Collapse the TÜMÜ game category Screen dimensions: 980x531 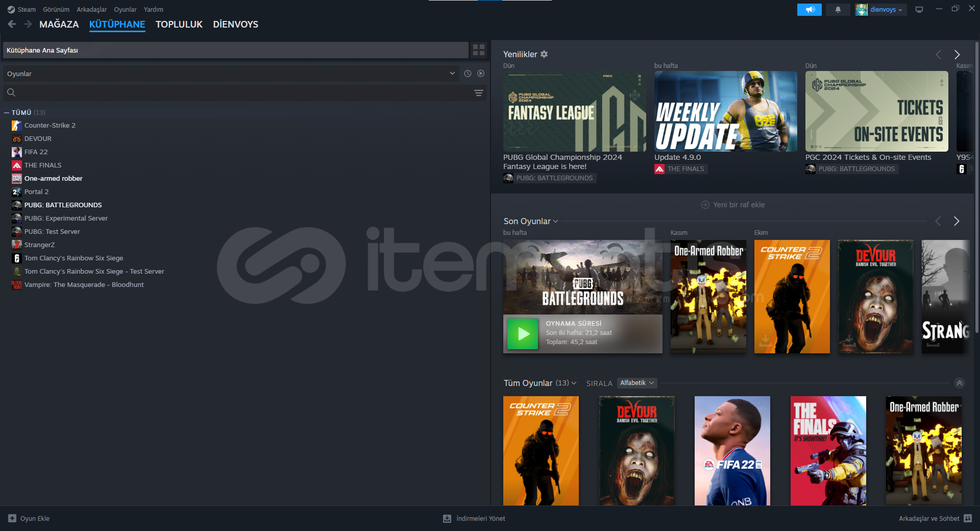click(x=7, y=112)
